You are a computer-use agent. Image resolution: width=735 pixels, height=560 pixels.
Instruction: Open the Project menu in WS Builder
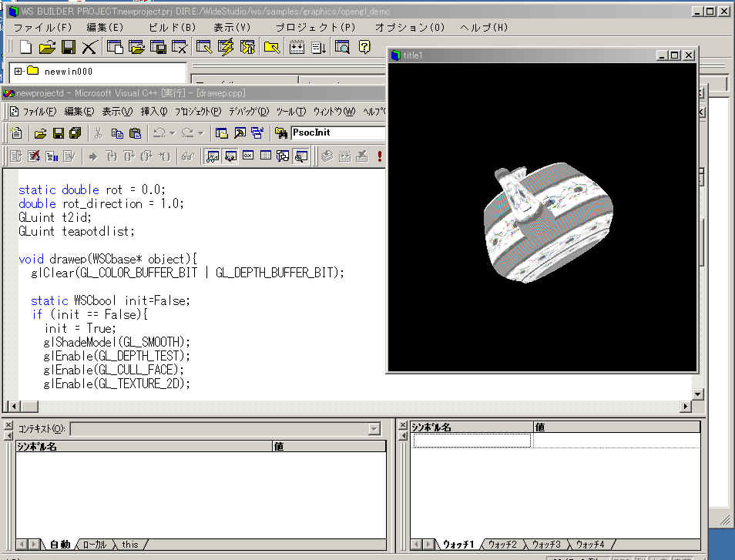coord(315,28)
